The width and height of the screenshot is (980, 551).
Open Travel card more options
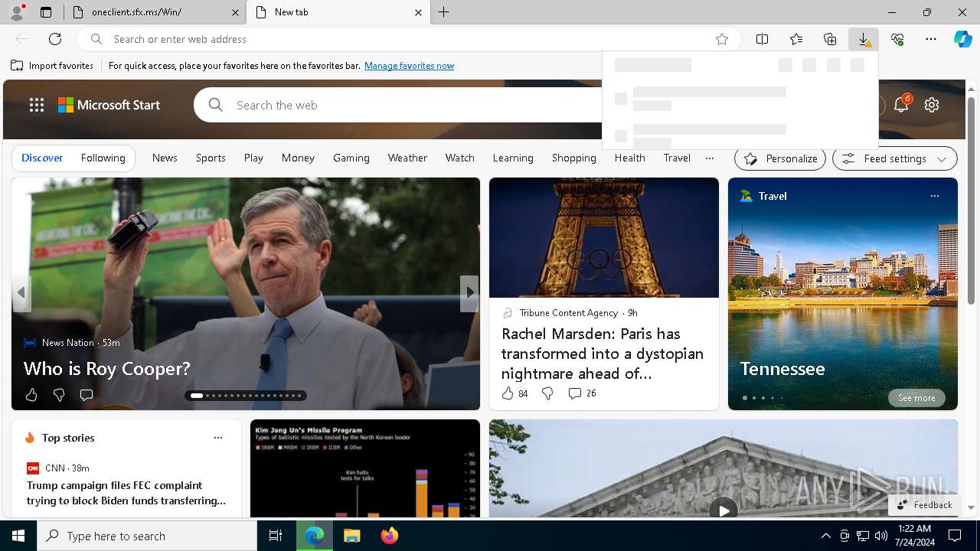coord(934,196)
